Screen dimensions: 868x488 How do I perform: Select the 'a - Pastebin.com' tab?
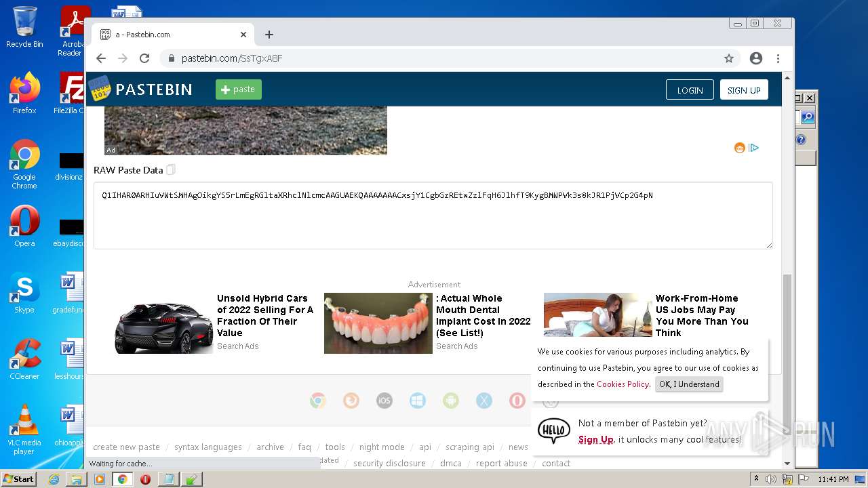[x=174, y=35]
